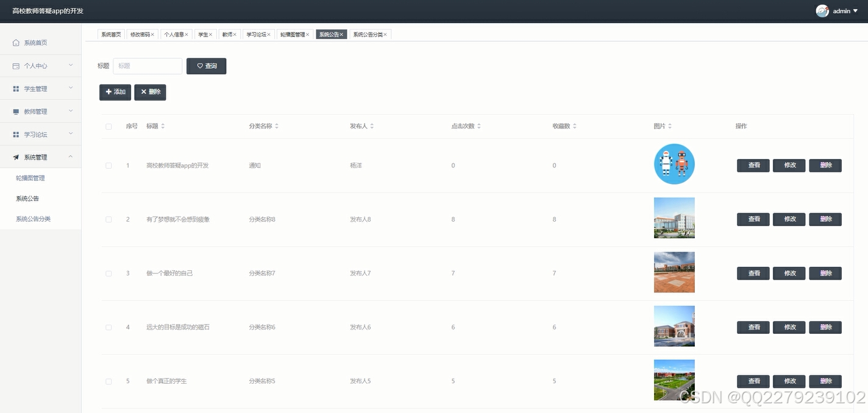Check the row checkbox for 高校教师答疑app的开发

(108, 165)
